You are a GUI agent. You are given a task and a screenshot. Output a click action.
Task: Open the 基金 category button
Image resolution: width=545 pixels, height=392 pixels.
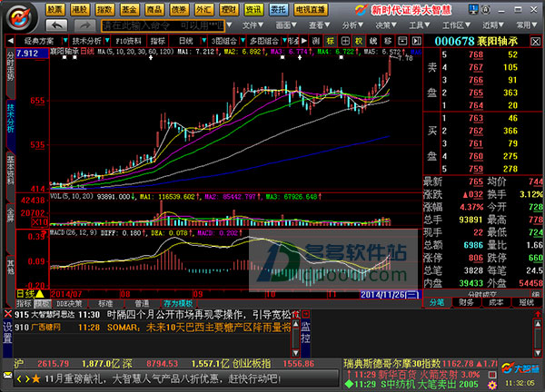pyautogui.click(x=129, y=9)
